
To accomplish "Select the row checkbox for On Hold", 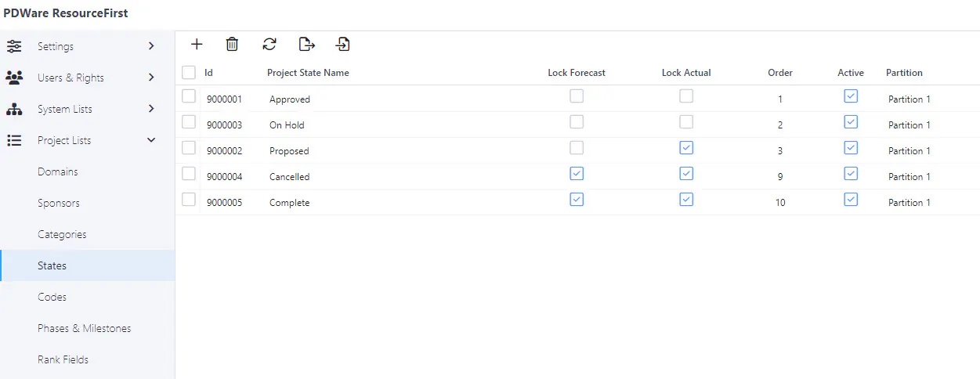I will [x=189, y=122].
